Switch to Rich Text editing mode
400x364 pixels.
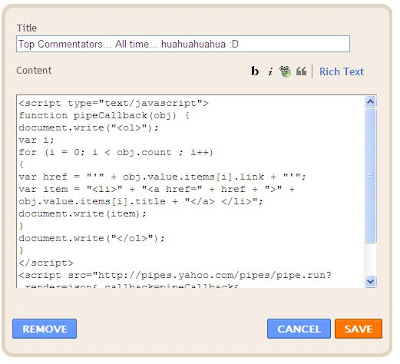341,72
